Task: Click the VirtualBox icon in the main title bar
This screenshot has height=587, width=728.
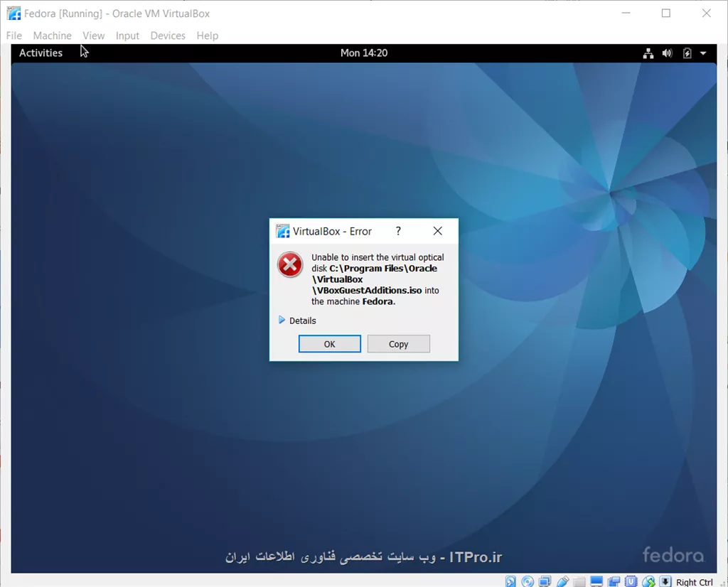Action: coord(14,14)
